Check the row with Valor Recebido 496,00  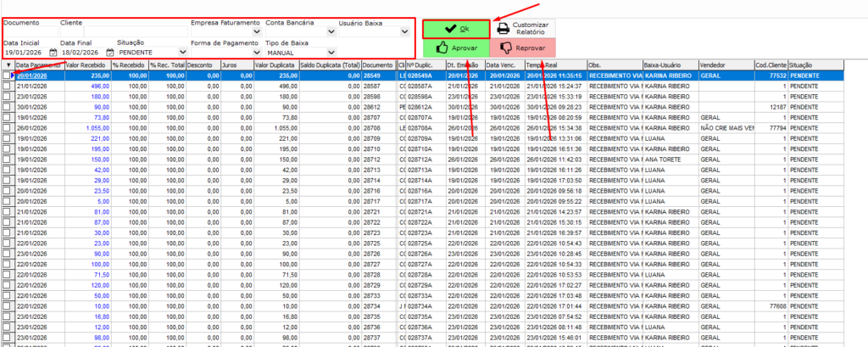(x=8, y=86)
